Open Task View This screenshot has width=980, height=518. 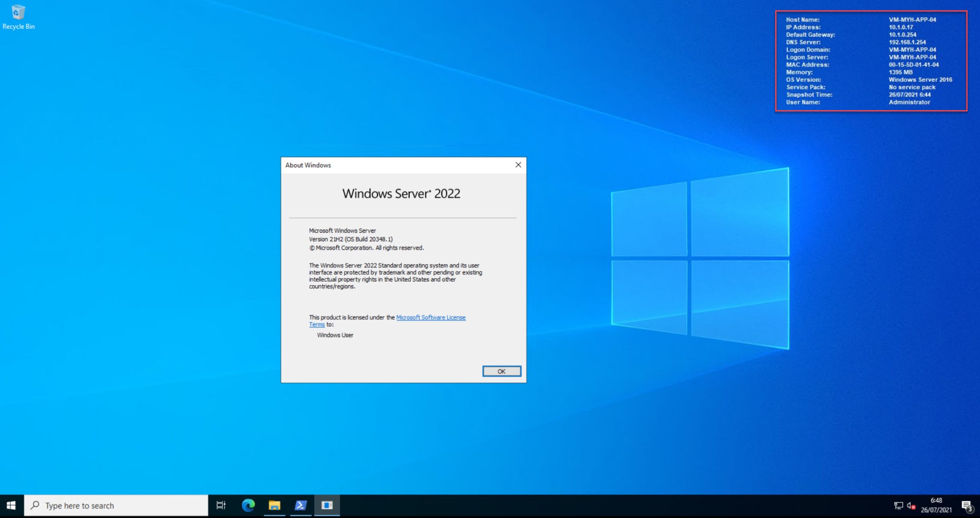pos(220,505)
